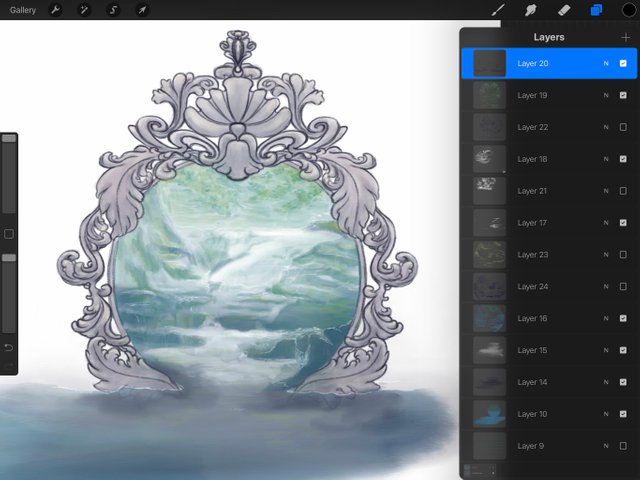Open blend mode N for Layer 22
640x480 pixels.
click(x=606, y=127)
